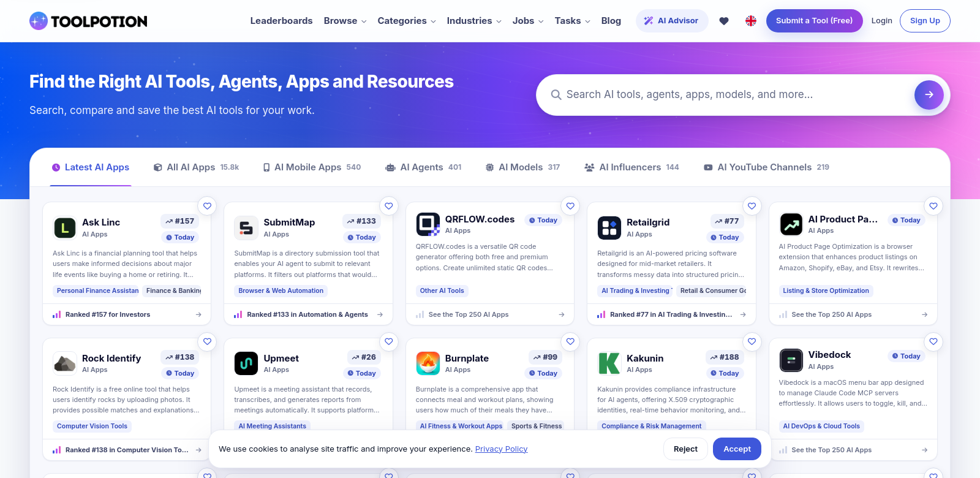Open the Industries dropdown menu
980x478 pixels.
click(x=474, y=21)
